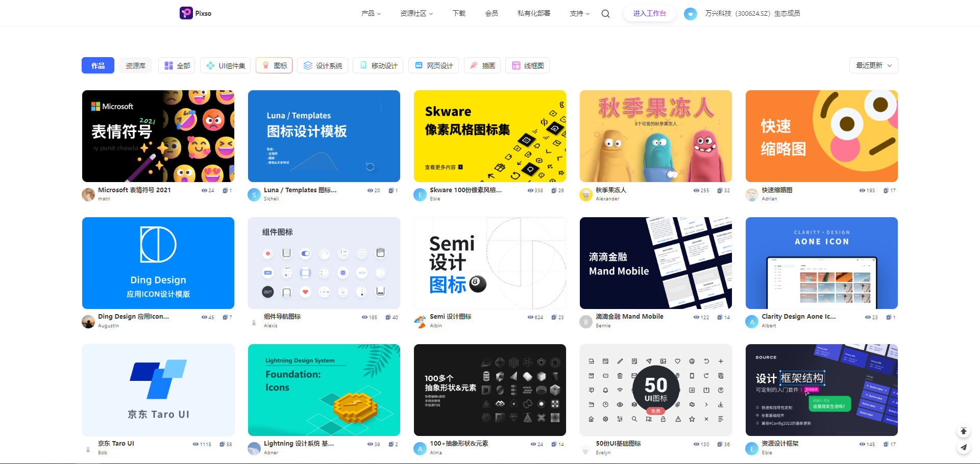
Task: Click Albin's avatar under Semi 设计图标
Action: (x=420, y=321)
